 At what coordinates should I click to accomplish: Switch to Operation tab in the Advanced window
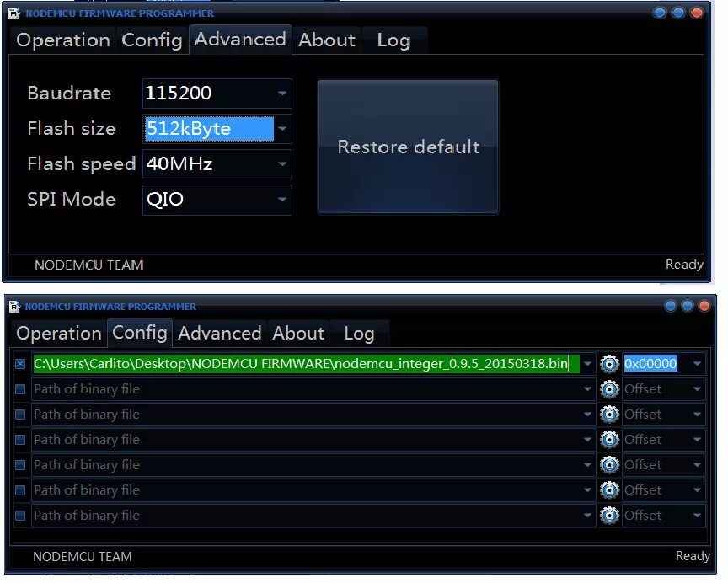(63, 40)
